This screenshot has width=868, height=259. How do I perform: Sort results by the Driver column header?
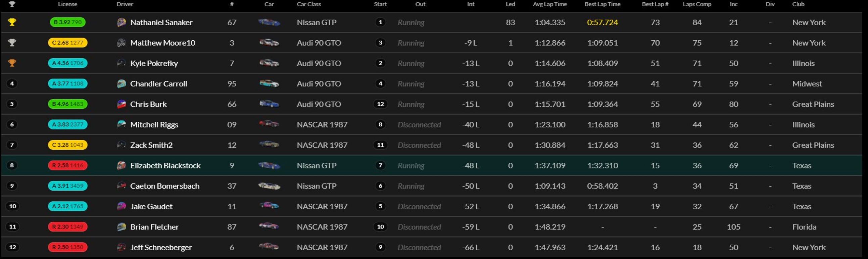(125, 4)
